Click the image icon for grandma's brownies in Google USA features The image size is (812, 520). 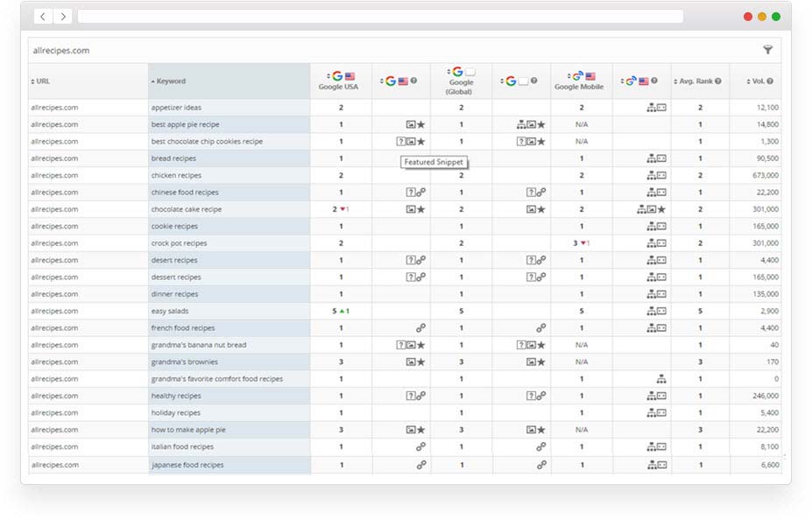(x=410, y=362)
